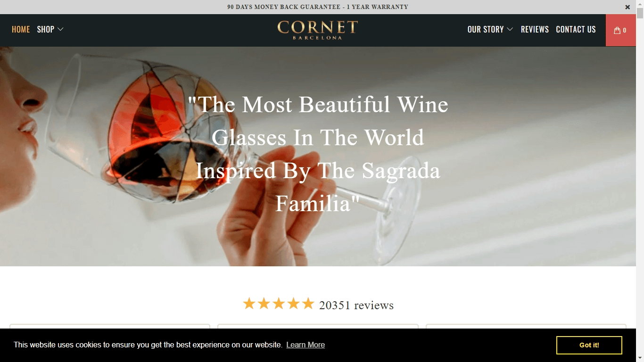This screenshot has height=362, width=644.
Task: Click the Cornet Barcelona logo
Action: tap(318, 30)
